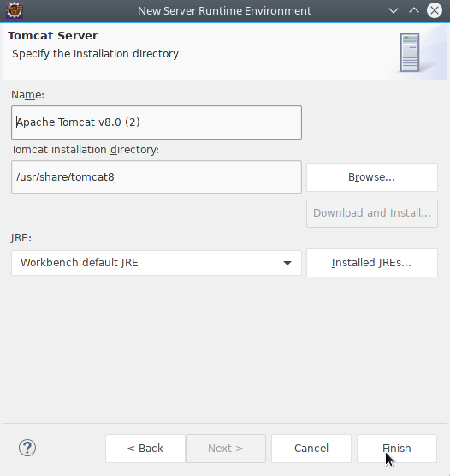Click the 'Tomcat Server' heading text
450x476 pixels.
[x=53, y=35]
